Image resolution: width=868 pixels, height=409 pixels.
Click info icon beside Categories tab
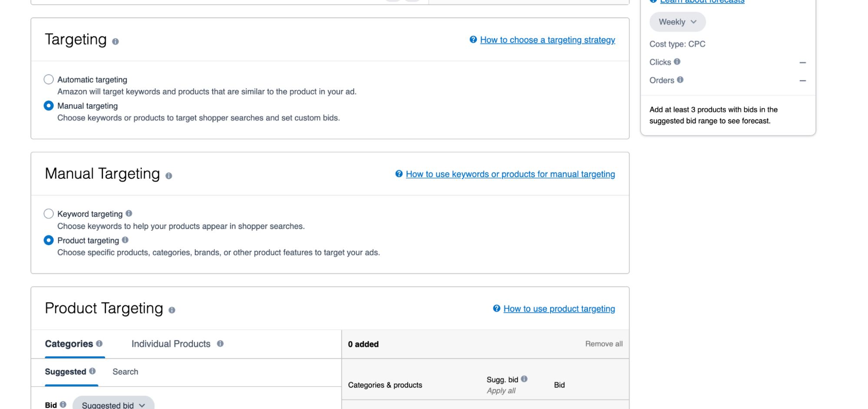[x=99, y=343]
